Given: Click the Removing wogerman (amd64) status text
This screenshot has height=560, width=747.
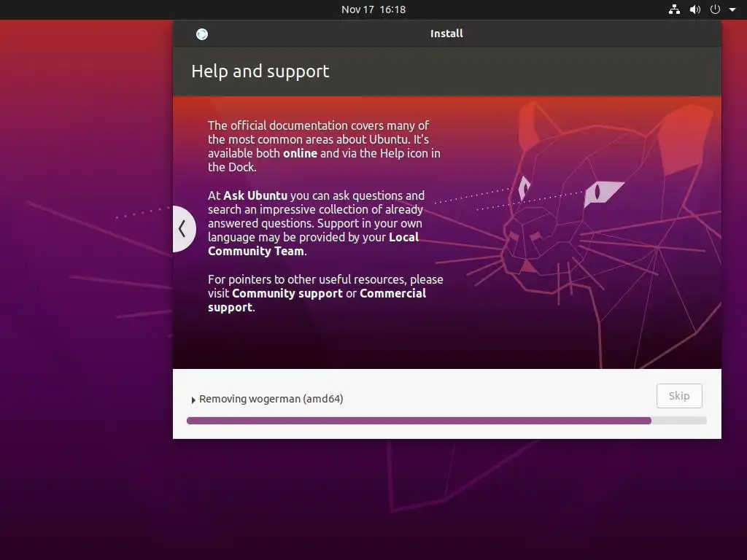Looking at the screenshot, I should (x=271, y=399).
